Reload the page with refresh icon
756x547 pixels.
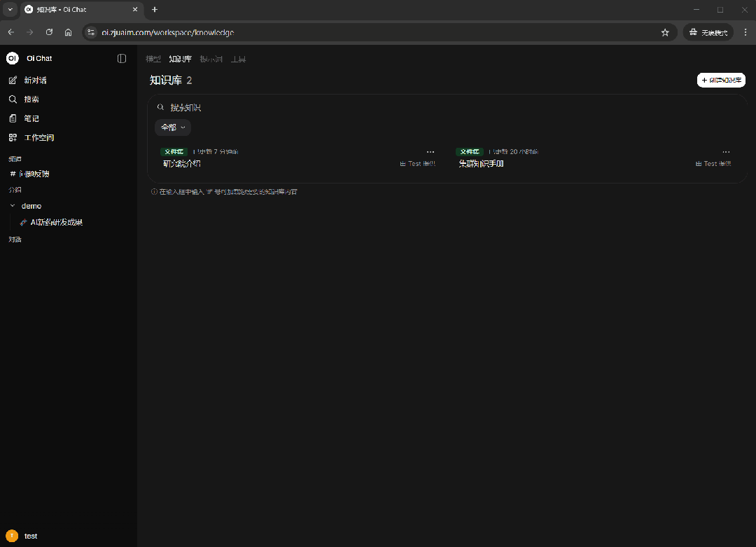click(49, 32)
